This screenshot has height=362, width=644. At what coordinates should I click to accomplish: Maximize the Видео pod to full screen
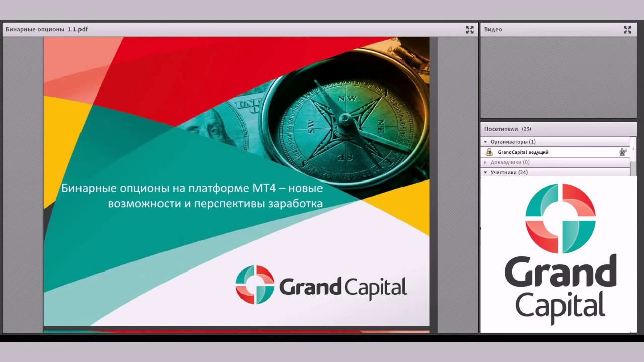click(x=627, y=30)
